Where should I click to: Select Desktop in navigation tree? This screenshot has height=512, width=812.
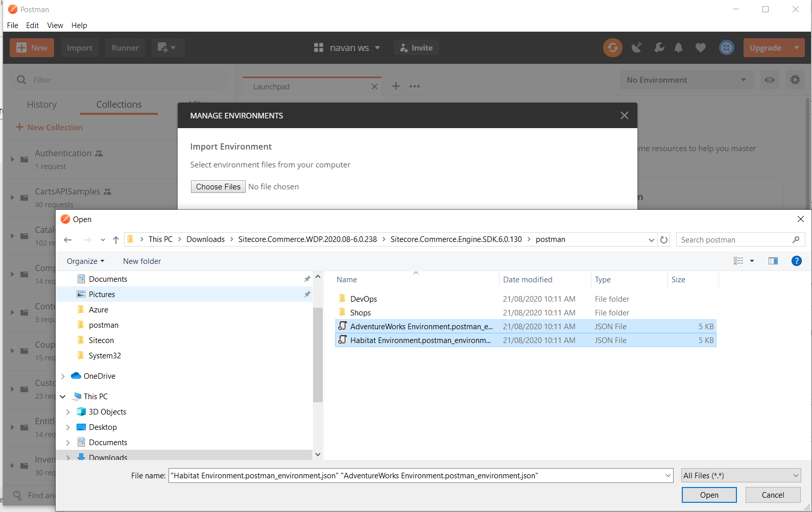[103, 427]
